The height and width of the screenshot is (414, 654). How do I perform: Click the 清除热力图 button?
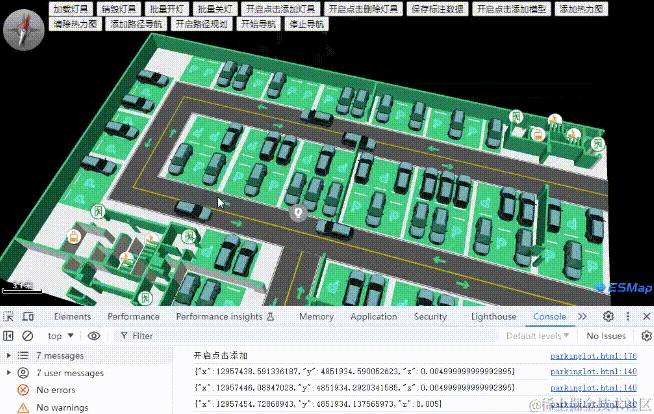(75, 24)
